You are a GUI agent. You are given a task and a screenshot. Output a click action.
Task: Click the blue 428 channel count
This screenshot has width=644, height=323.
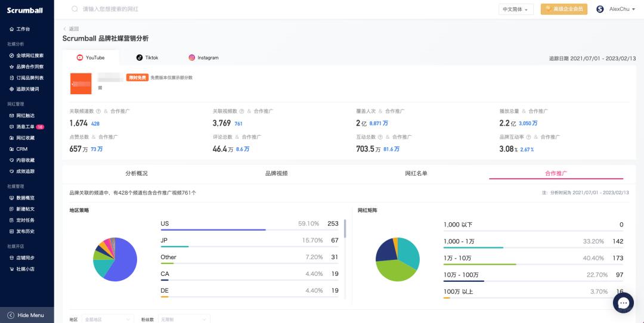coord(95,123)
